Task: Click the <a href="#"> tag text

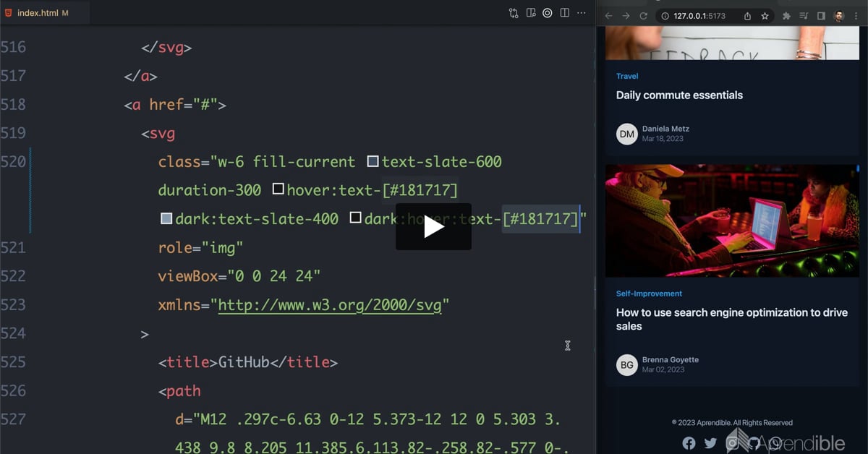Action: (x=175, y=104)
